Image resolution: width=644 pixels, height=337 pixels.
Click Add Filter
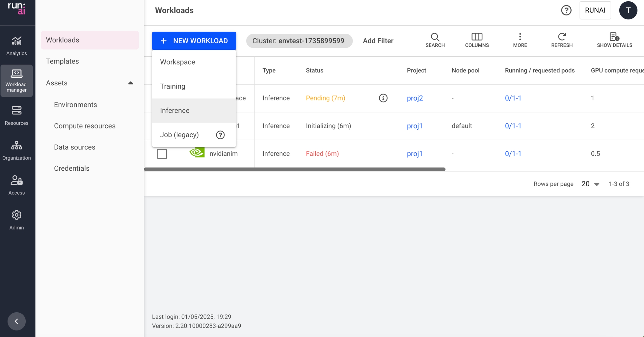pyautogui.click(x=378, y=41)
